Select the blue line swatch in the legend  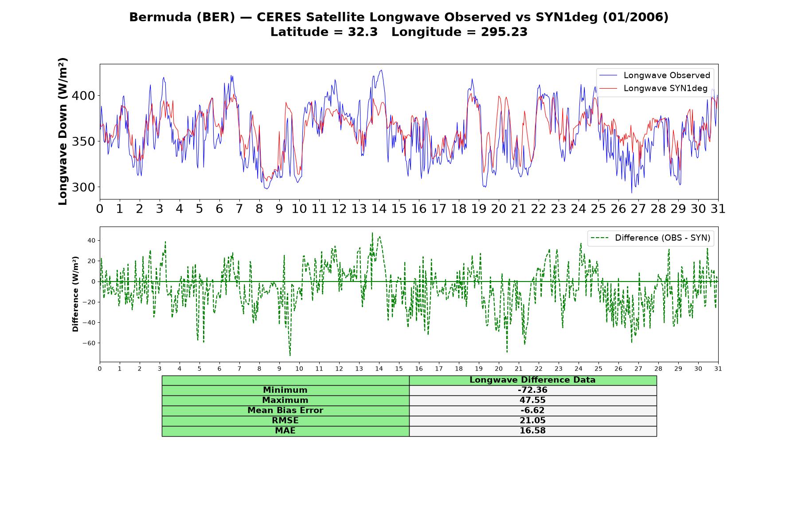pos(608,76)
